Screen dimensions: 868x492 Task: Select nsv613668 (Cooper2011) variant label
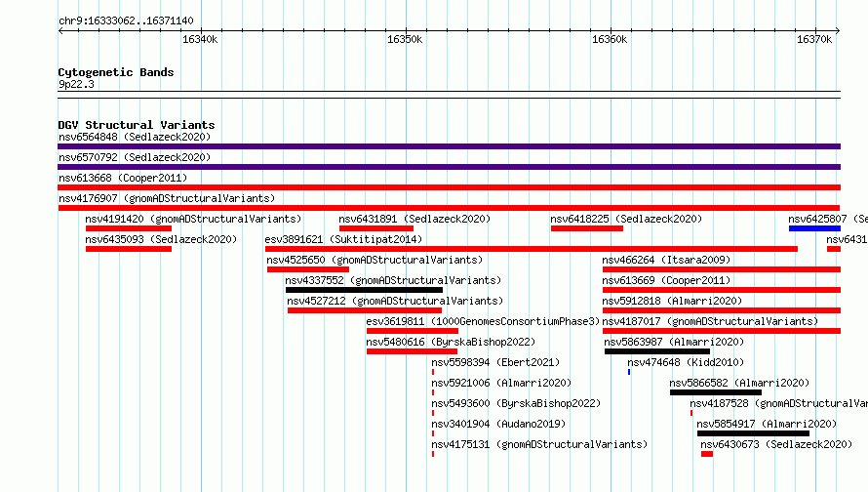123,178
